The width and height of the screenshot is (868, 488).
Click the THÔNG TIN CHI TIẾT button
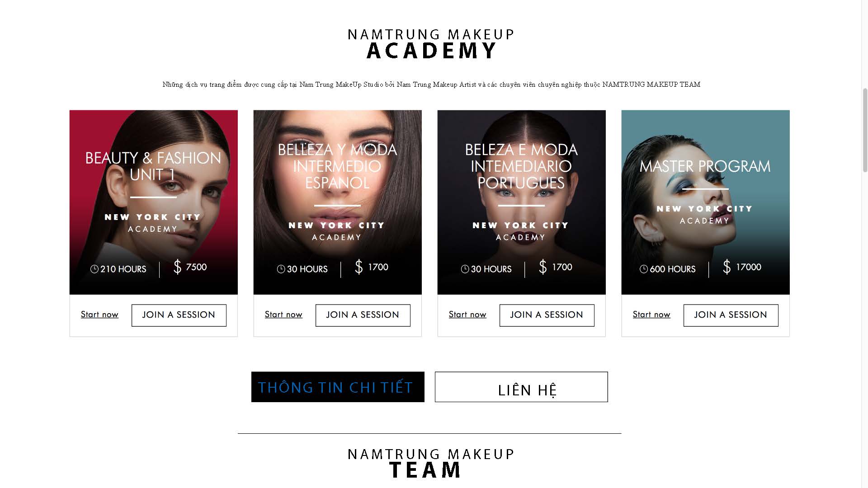tap(338, 387)
